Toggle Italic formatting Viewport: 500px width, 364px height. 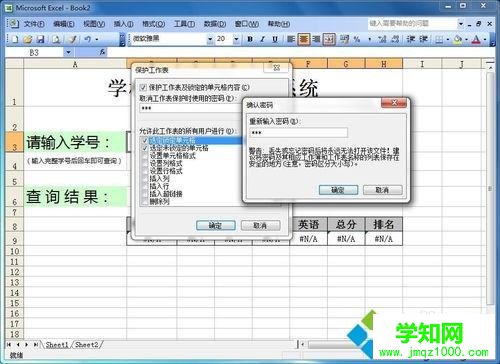point(262,39)
